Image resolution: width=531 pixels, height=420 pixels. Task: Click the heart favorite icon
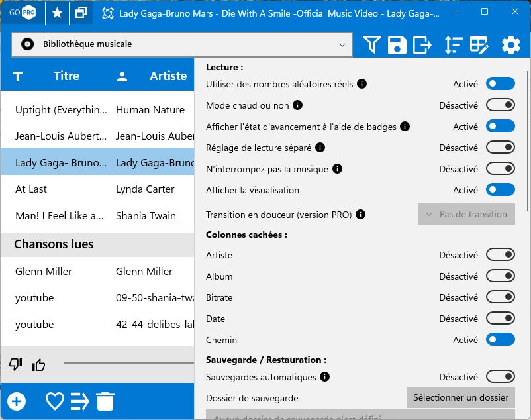[55, 401]
